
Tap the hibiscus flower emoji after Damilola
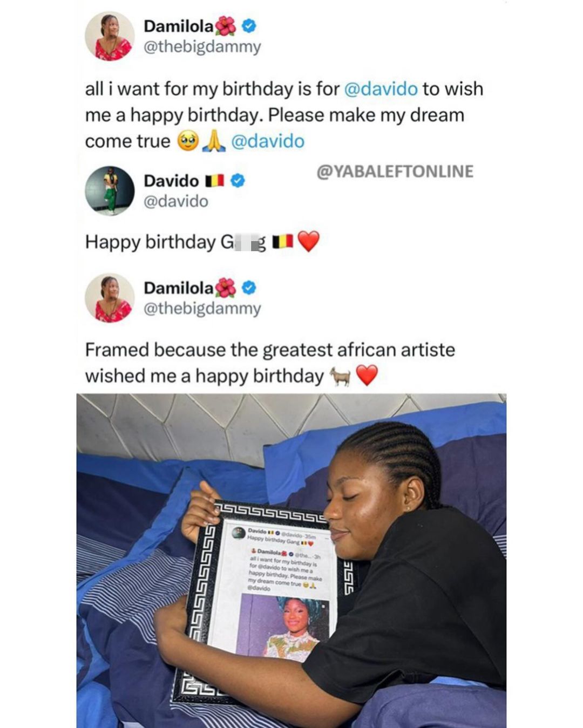pos(226,25)
